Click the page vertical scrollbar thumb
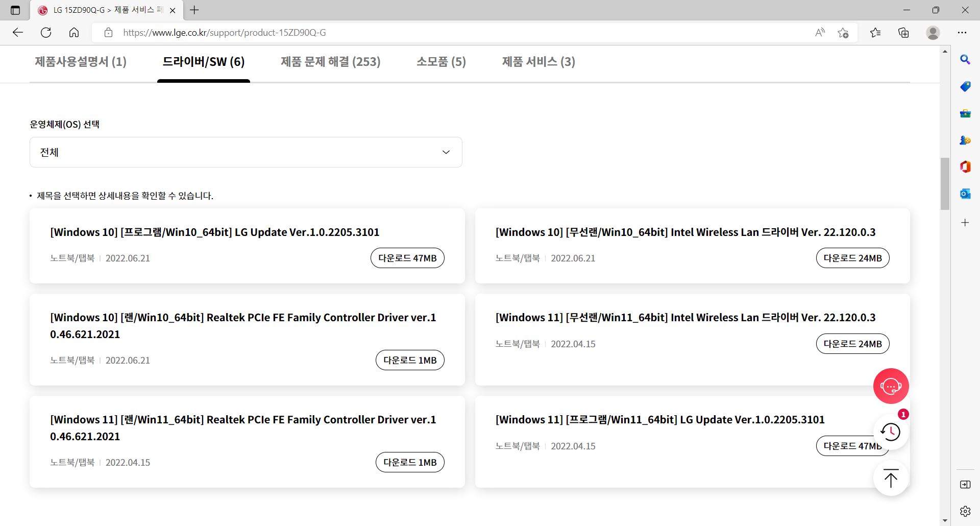 tap(945, 184)
